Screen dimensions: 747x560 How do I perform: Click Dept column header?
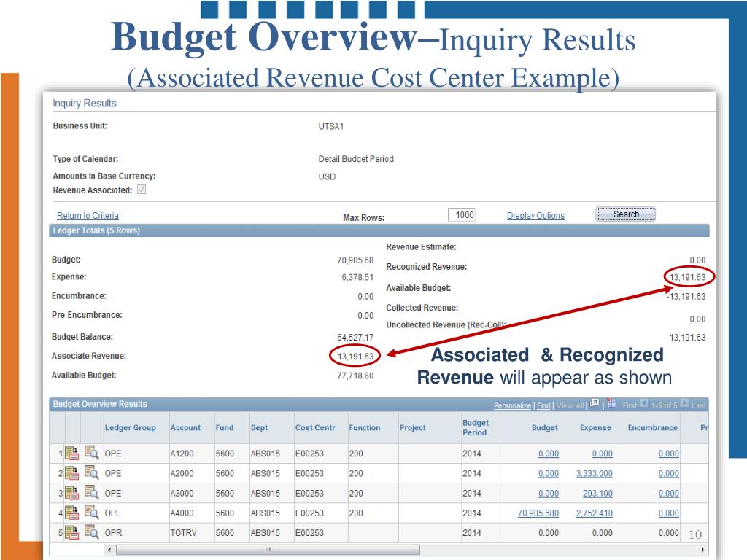click(x=259, y=427)
